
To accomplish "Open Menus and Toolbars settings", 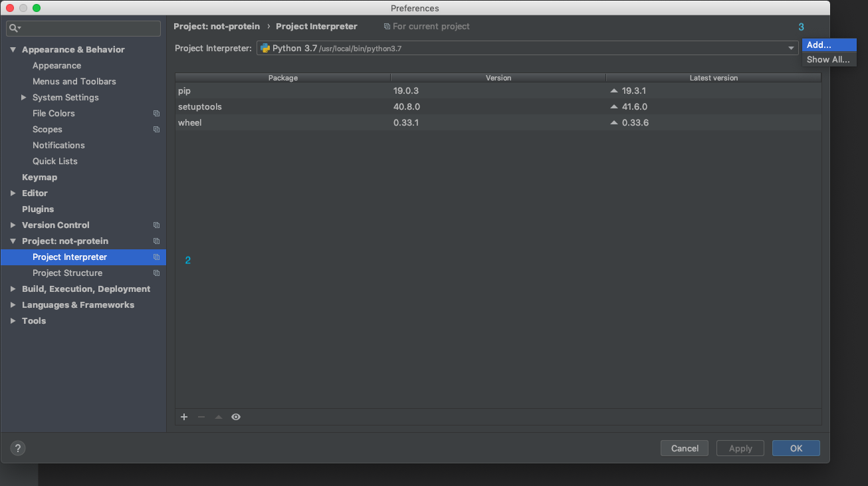I will [74, 82].
